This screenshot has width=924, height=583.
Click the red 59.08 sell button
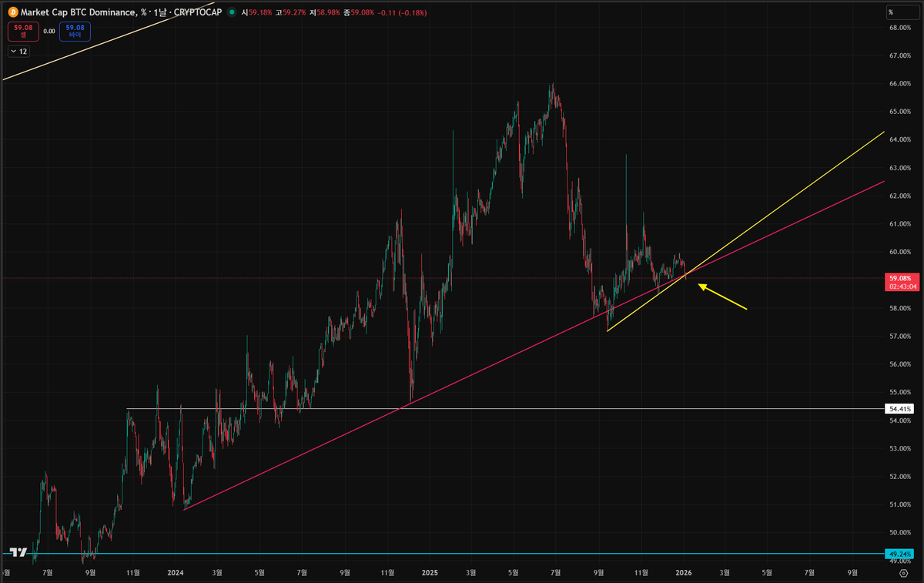tap(22, 31)
